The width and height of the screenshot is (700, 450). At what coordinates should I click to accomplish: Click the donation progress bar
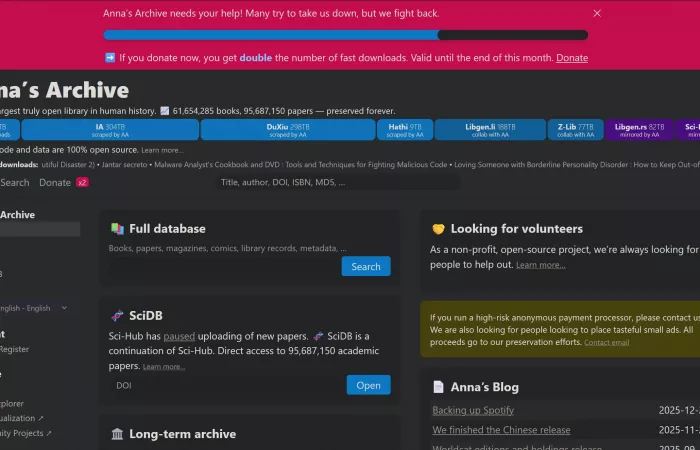(345, 35)
